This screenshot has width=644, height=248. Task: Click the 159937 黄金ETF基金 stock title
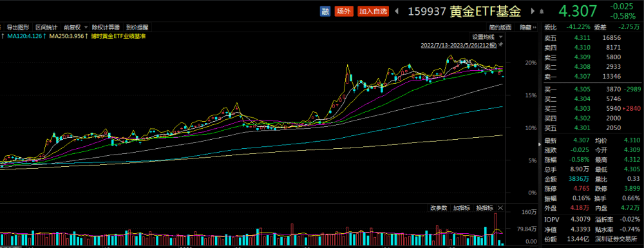(464, 12)
